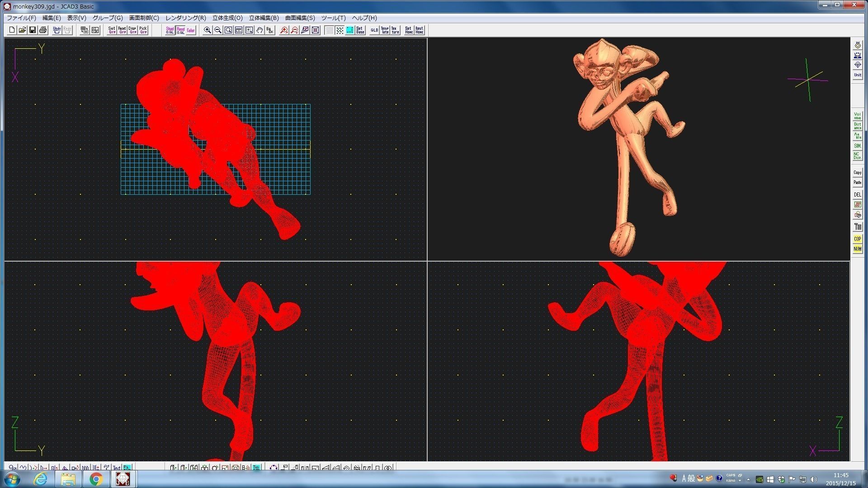The height and width of the screenshot is (488, 868).
Task: Toggle the yellow NUM button
Action: (x=858, y=249)
